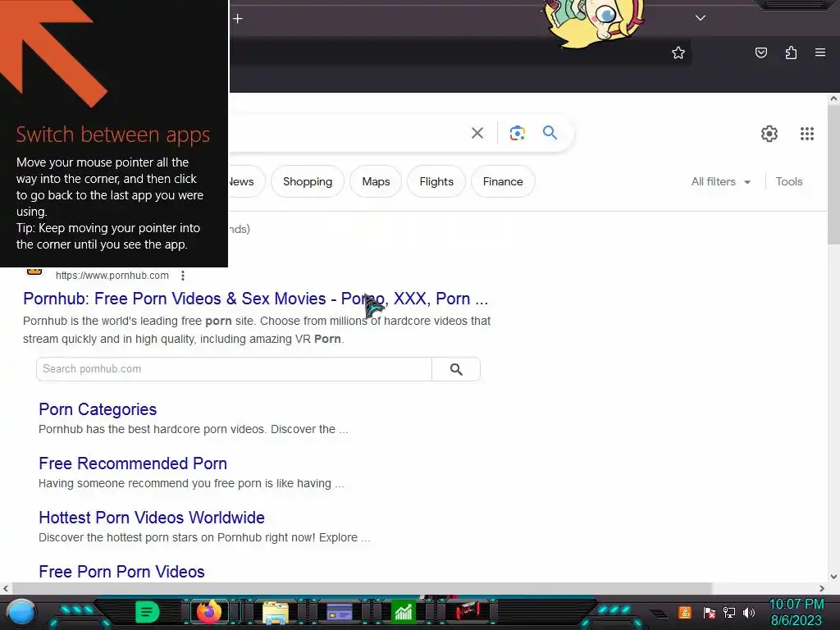Click the vertical scrollbar up arrow
The image size is (840, 630).
pyautogui.click(x=833, y=98)
